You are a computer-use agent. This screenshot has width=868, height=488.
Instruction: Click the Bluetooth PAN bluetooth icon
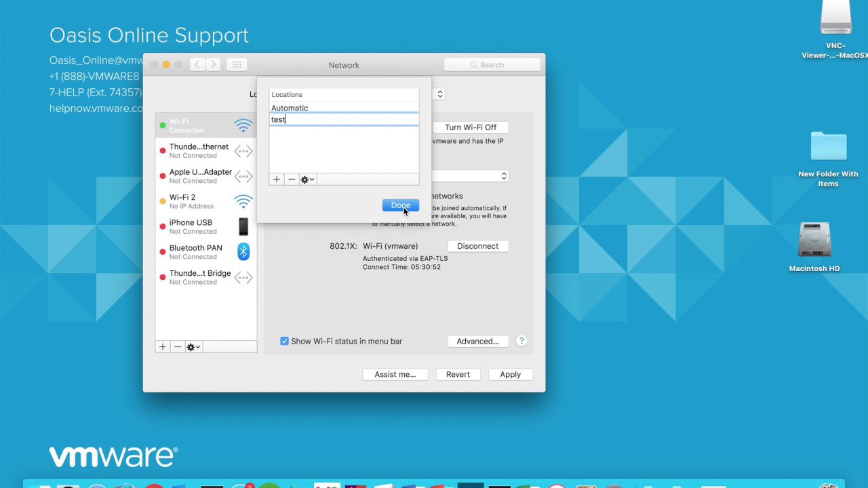pyautogui.click(x=243, y=252)
